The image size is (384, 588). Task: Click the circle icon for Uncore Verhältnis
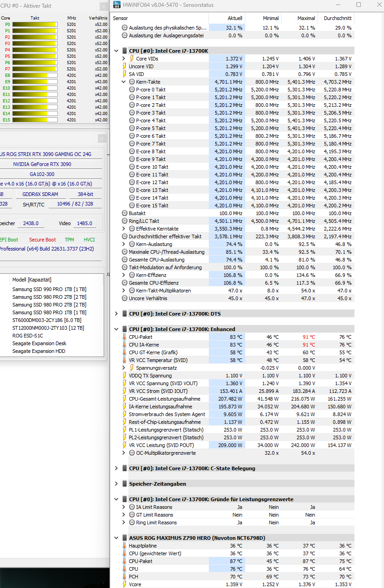[125, 298]
